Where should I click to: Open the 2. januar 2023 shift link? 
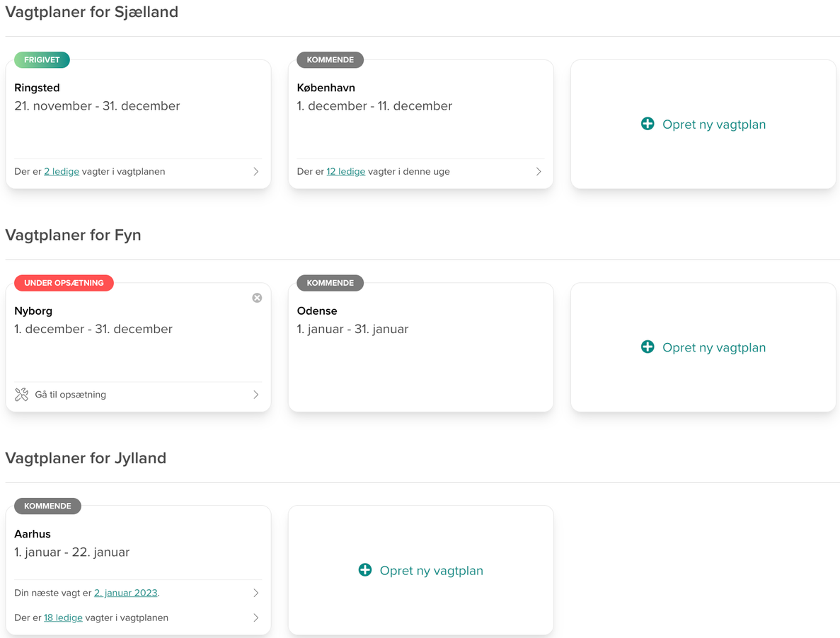pos(125,592)
